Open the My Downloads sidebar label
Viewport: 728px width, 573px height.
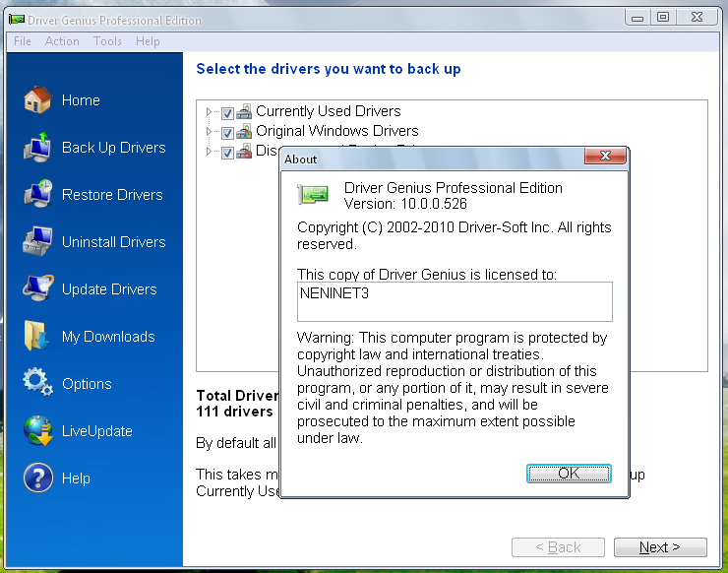pyautogui.click(x=108, y=336)
